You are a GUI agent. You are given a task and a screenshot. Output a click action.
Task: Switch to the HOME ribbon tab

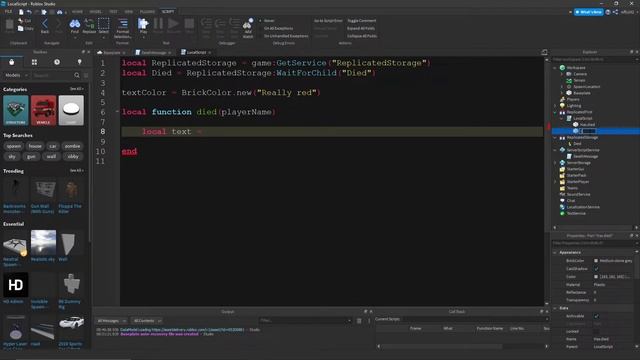(x=77, y=12)
